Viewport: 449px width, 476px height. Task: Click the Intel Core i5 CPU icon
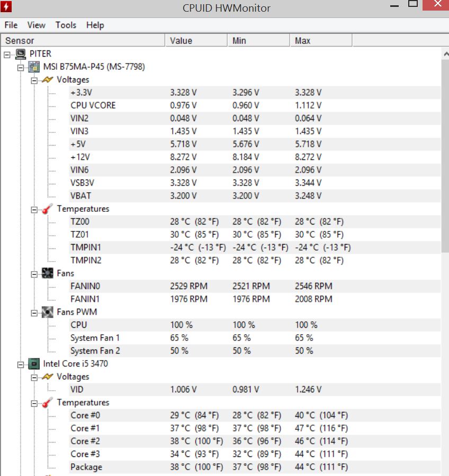click(x=34, y=364)
